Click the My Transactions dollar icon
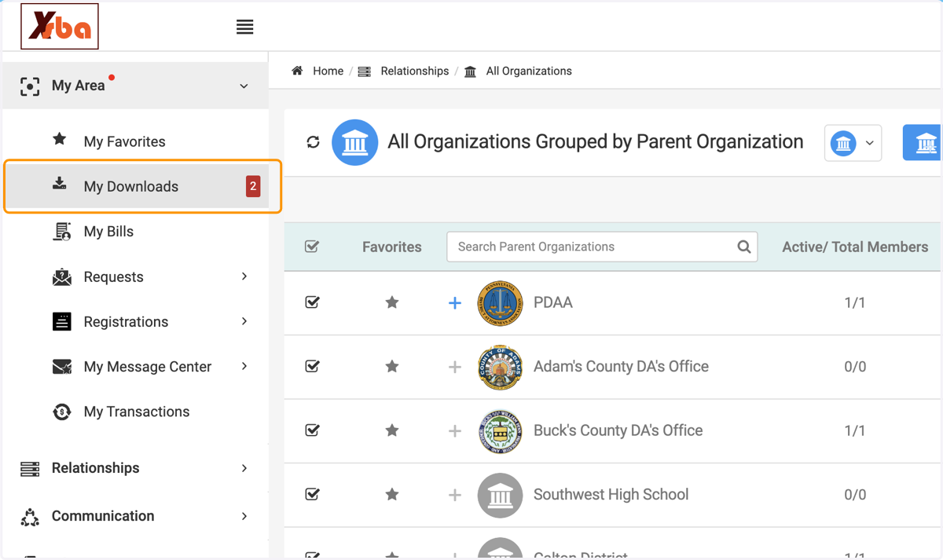The image size is (943, 560). pos(61,412)
